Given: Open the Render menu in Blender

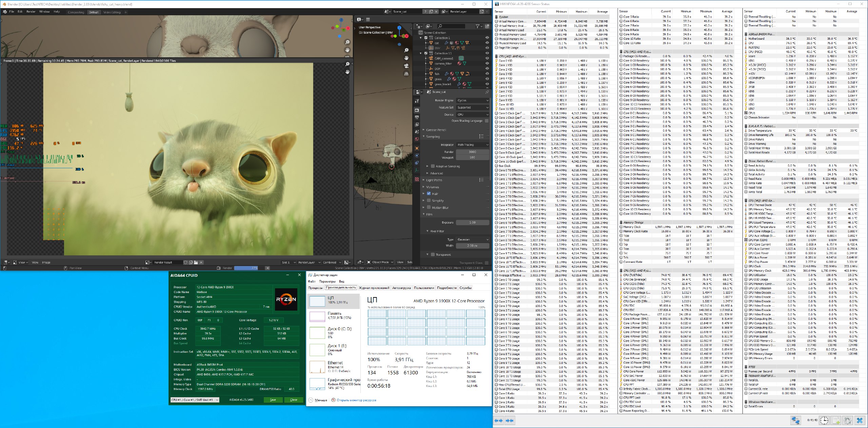Looking at the screenshot, I should click(31, 12).
